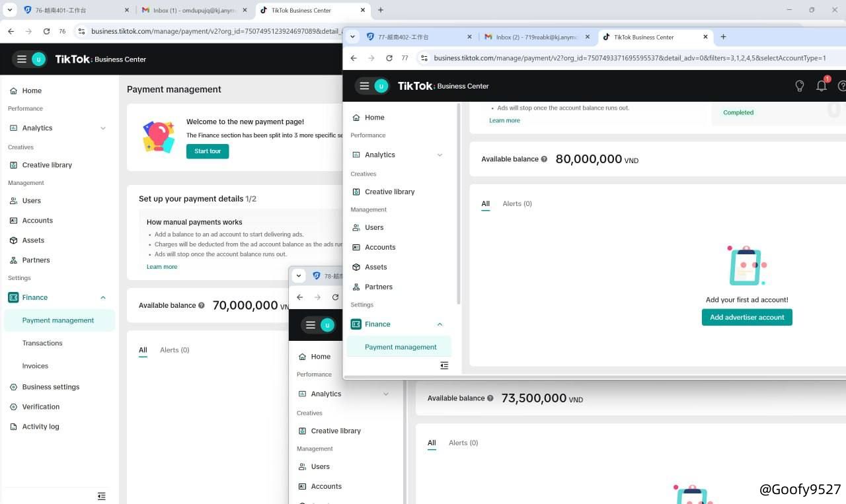Select Alerts (0) tab in window 78
Screen dimensions: 846x504
coord(463,443)
